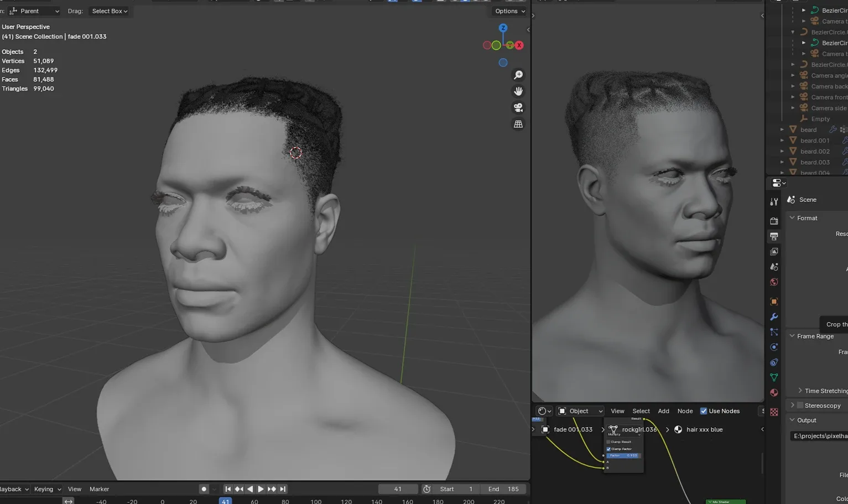
Task: Expand the Time Stretching subpanel
Action: pyautogui.click(x=800, y=391)
